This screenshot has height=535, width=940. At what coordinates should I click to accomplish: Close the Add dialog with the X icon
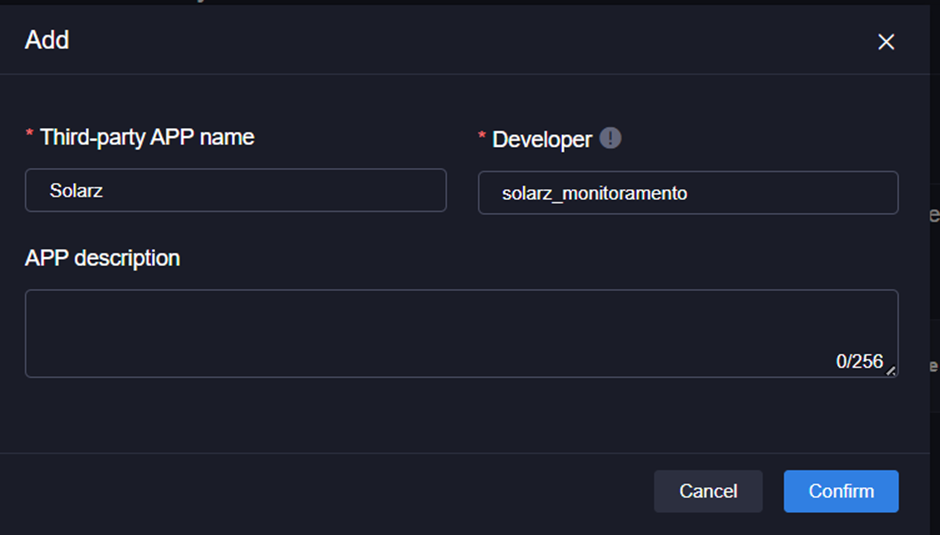(x=885, y=42)
